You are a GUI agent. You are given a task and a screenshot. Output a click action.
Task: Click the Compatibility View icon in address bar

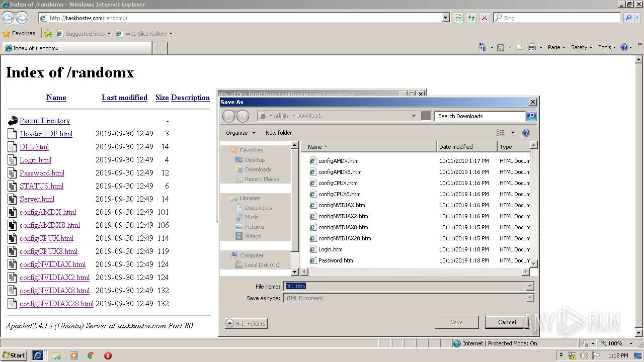(x=458, y=18)
